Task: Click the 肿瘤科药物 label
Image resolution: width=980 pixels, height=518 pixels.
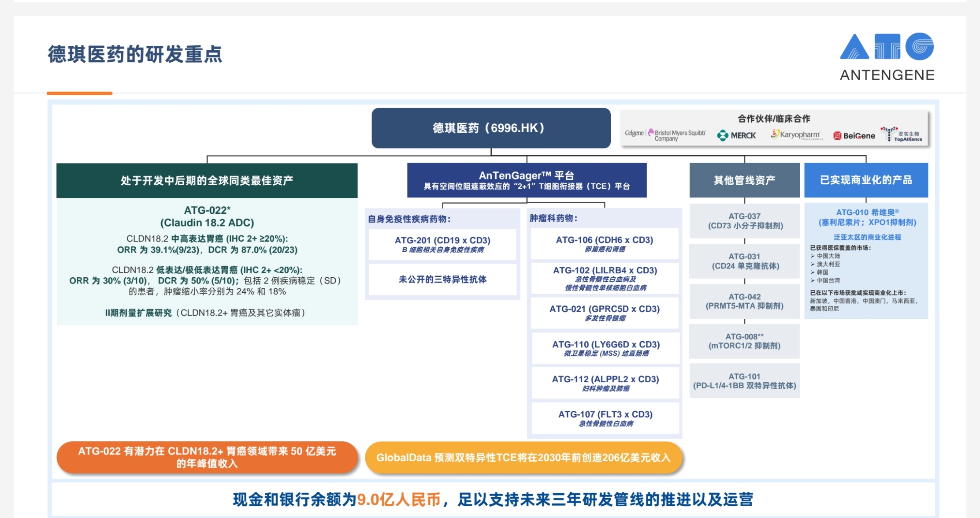Action: pos(553,218)
